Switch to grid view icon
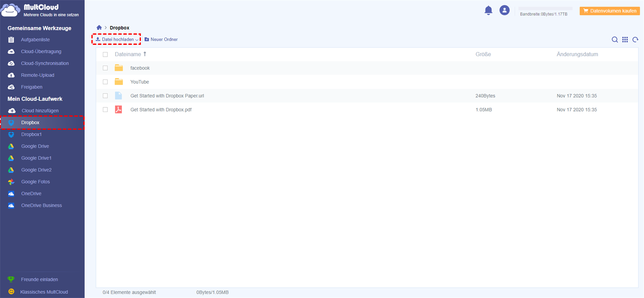Image resolution: width=644 pixels, height=298 pixels. [x=625, y=40]
